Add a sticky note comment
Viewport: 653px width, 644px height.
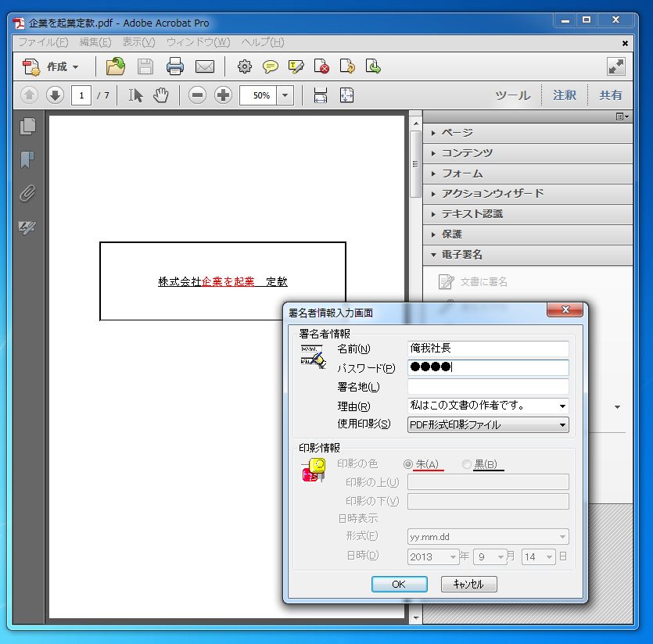tap(271, 66)
